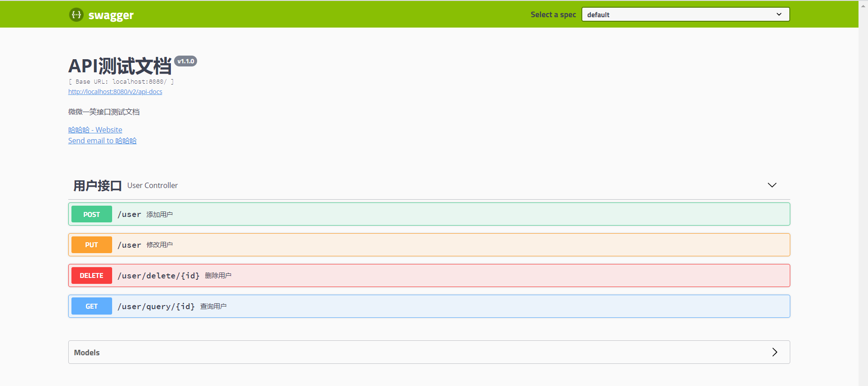Click the User Controller description text
This screenshot has height=386, width=868.
[153, 185]
